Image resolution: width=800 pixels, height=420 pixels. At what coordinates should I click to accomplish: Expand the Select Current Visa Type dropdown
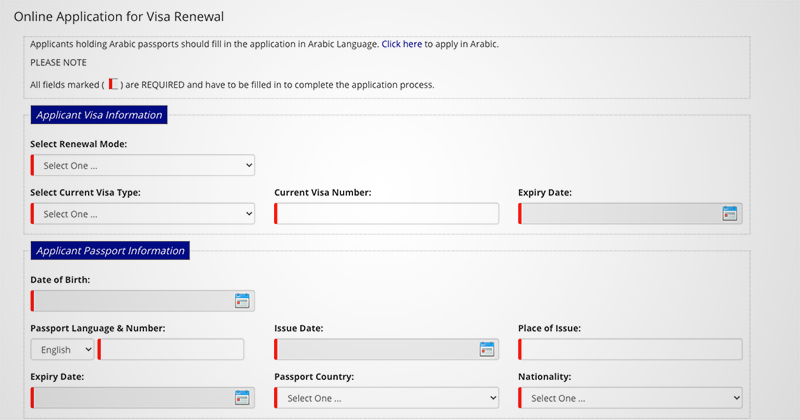pos(144,214)
